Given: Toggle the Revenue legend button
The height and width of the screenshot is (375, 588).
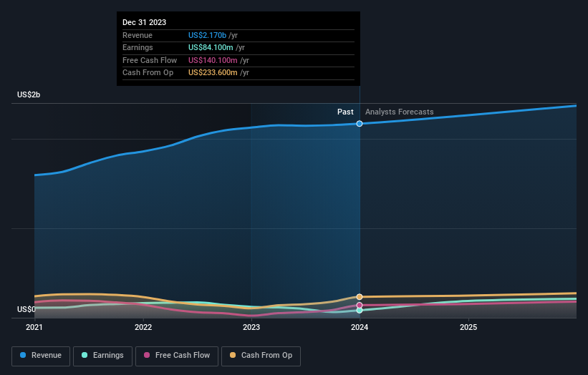Looking at the screenshot, I should point(41,356).
